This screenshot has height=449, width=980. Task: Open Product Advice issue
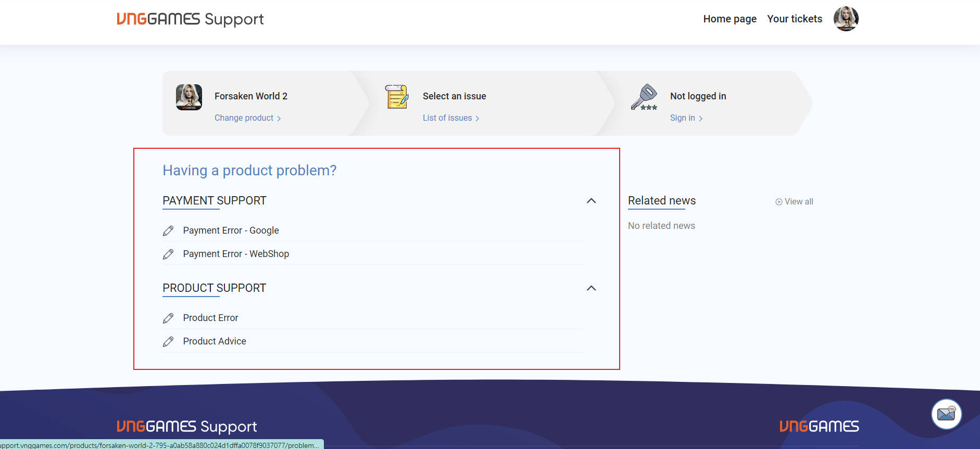215,341
